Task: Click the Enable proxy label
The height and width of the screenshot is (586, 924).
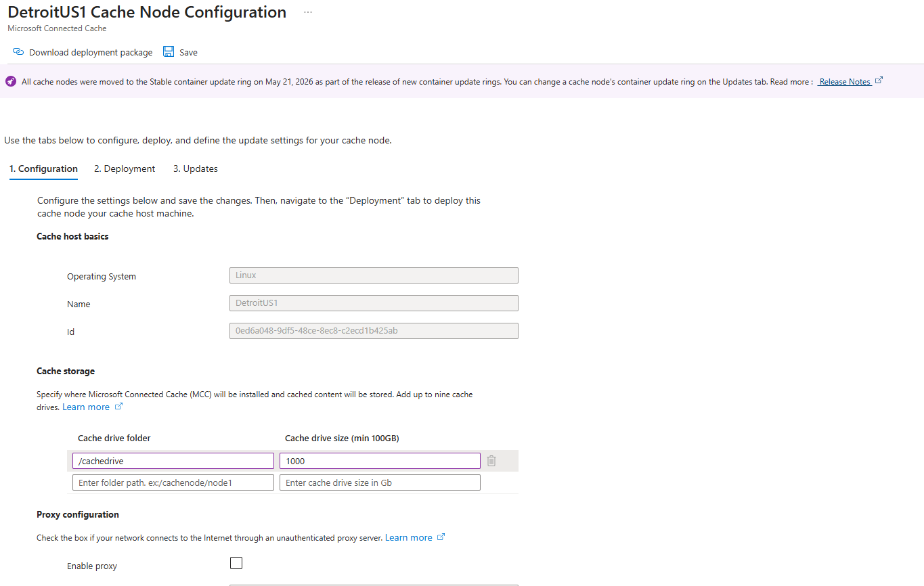Action: tap(92, 566)
